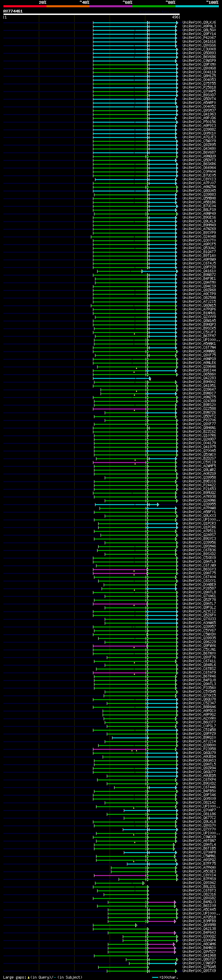
Task: Click the query end position 496
Action: 175,17
